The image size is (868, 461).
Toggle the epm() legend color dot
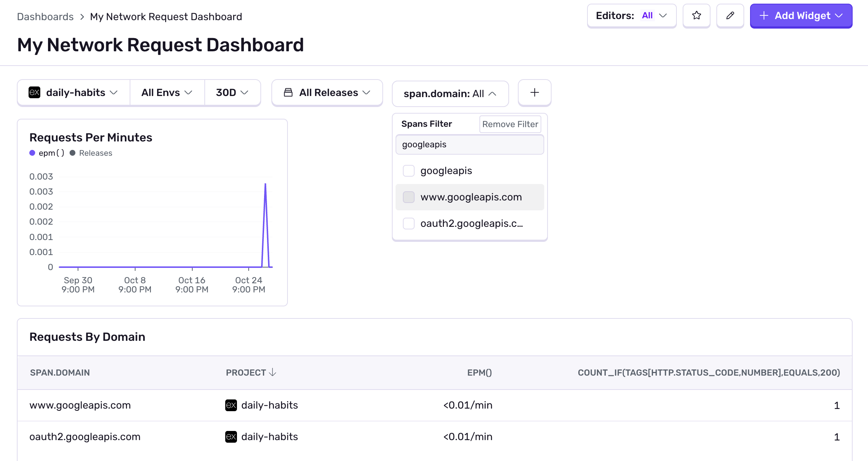tap(32, 153)
